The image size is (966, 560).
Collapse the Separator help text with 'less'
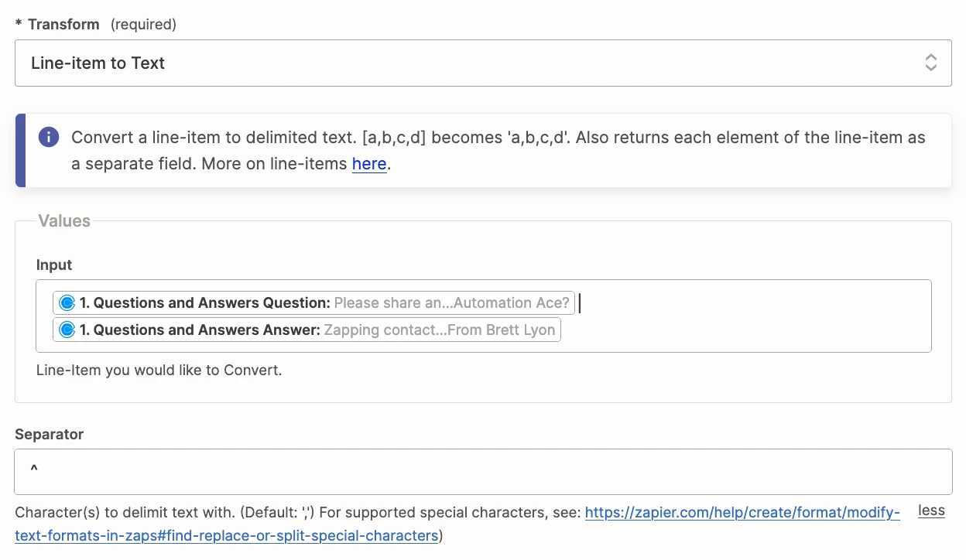931,510
